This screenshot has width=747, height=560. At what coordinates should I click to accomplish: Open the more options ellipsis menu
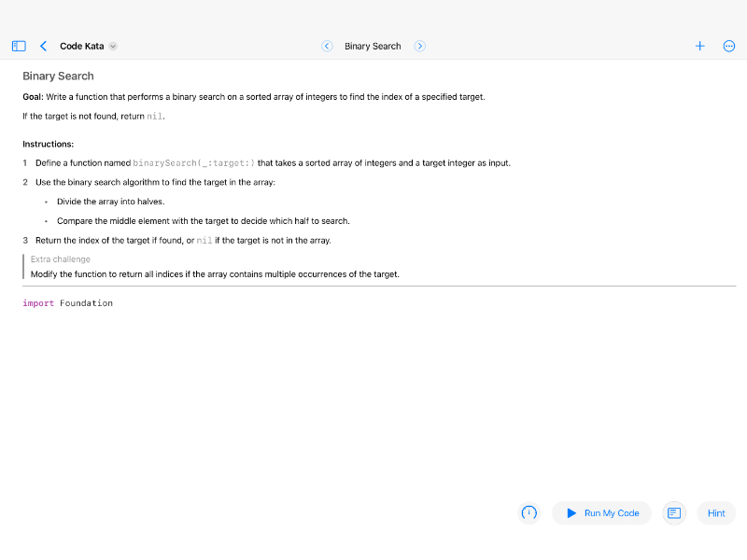click(729, 46)
